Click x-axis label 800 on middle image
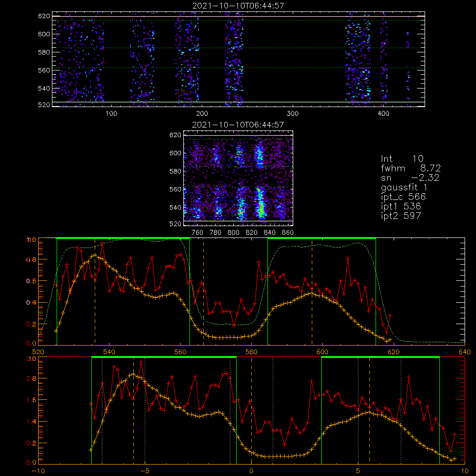This screenshot has height=476, width=476. pyautogui.click(x=233, y=233)
